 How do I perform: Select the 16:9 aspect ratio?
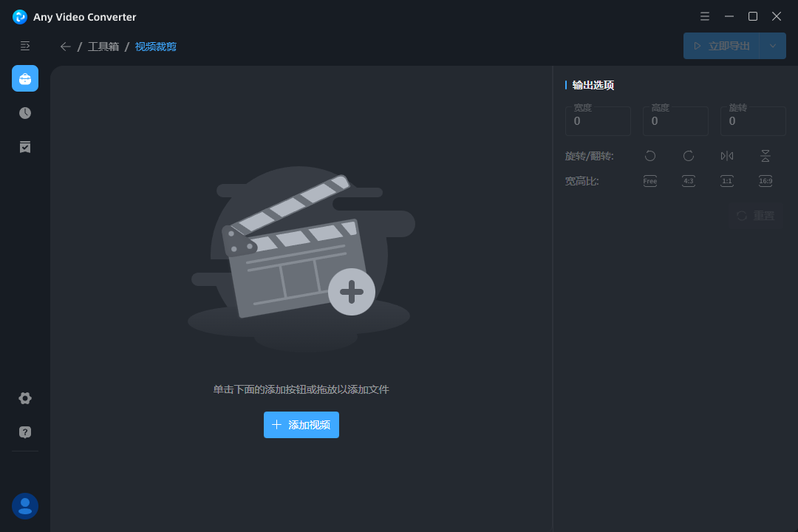[x=765, y=181]
